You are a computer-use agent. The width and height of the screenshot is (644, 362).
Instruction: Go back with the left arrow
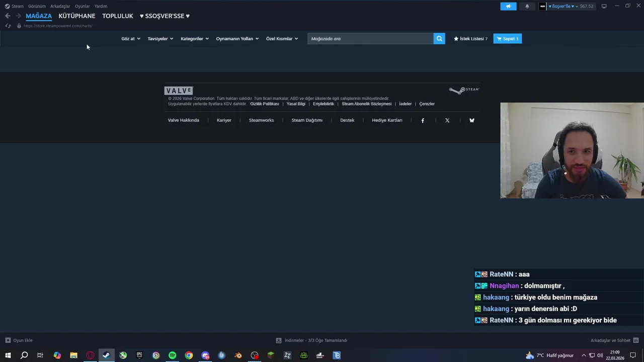coord(8,16)
